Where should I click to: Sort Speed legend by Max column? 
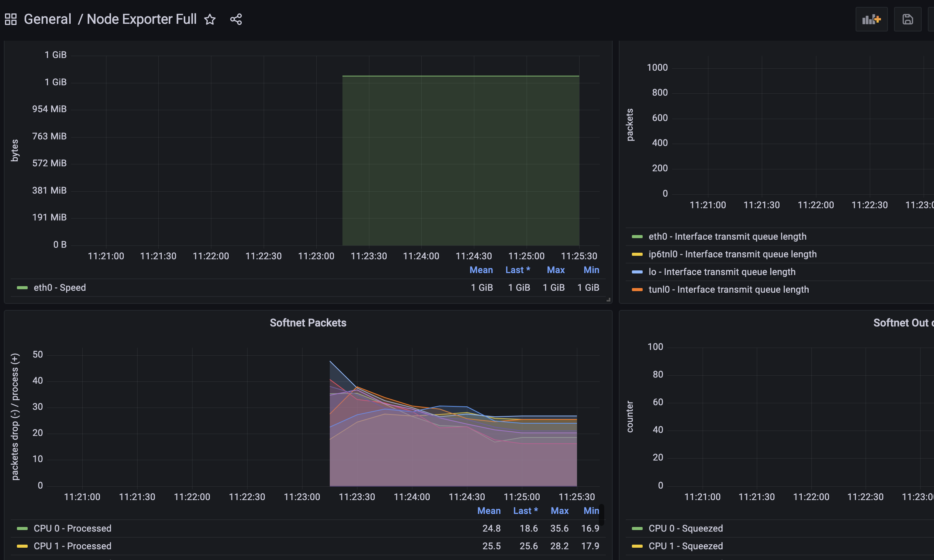click(x=556, y=270)
